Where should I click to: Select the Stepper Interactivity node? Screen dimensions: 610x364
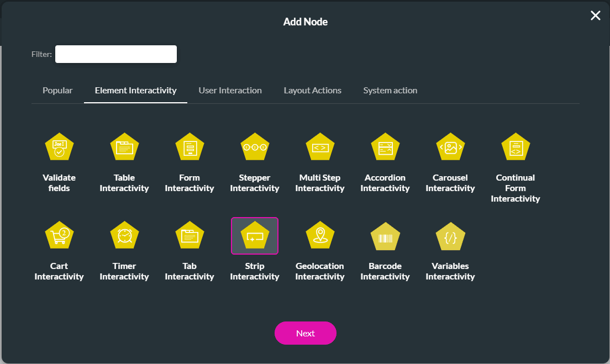pos(255,148)
